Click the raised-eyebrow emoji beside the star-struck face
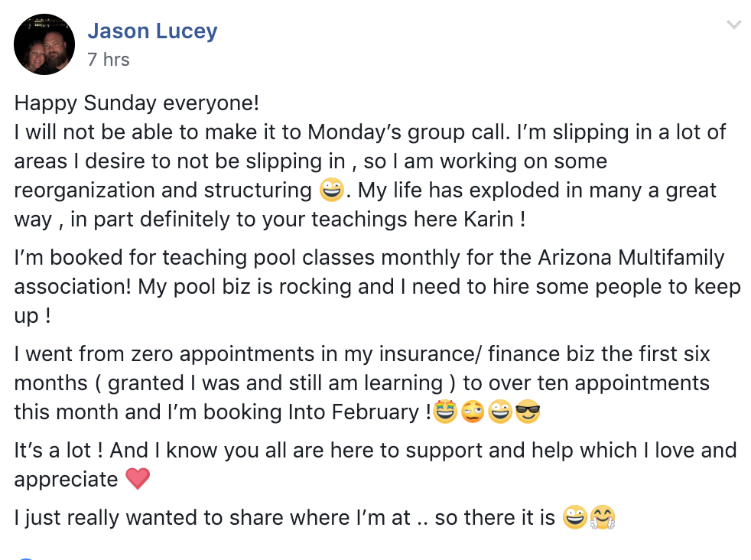 tap(473, 412)
